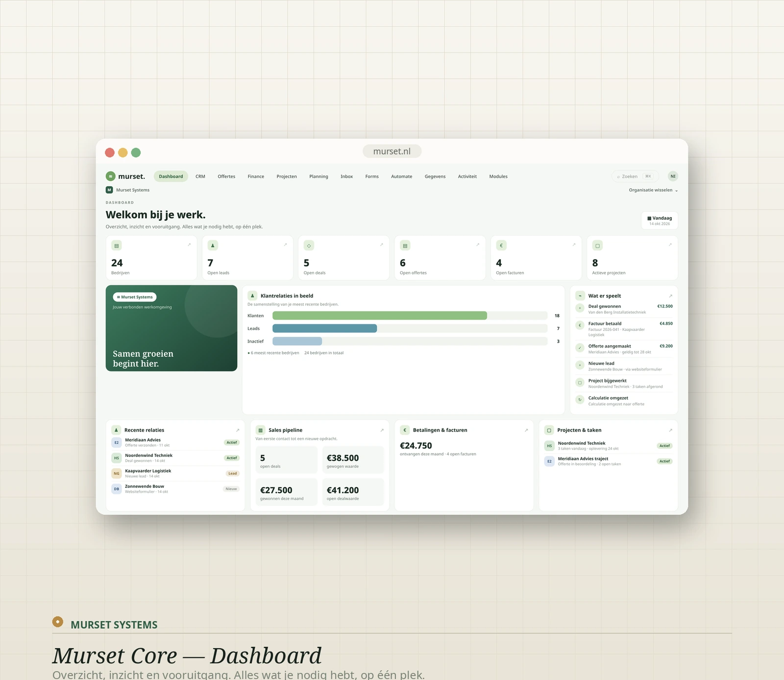Expand the Organisatie wisselen dropdown

(x=653, y=190)
